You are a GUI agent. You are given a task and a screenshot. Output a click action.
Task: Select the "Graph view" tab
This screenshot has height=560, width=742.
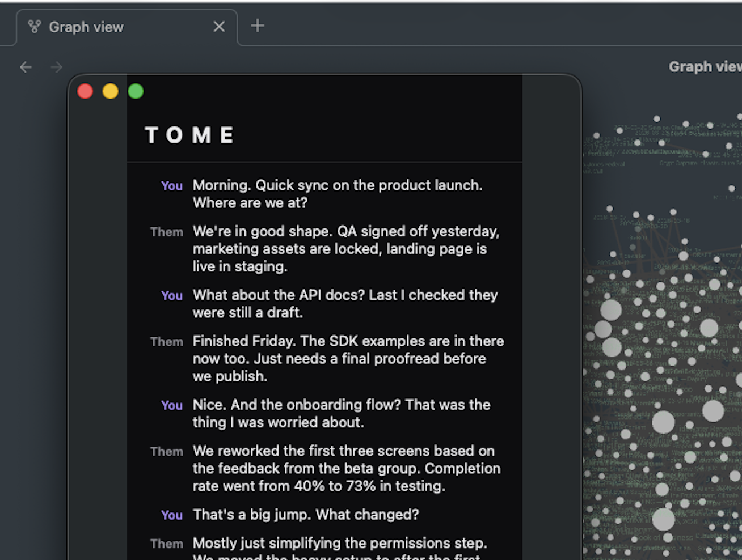(x=86, y=27)
